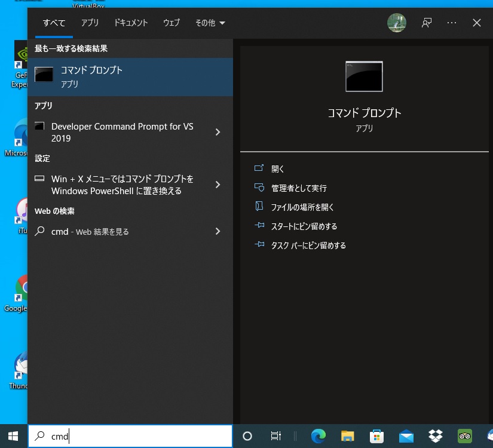The width and height of the screenshot is (493, 448).
Task: Open Mail app from taskbar
Action: [406, 436]
